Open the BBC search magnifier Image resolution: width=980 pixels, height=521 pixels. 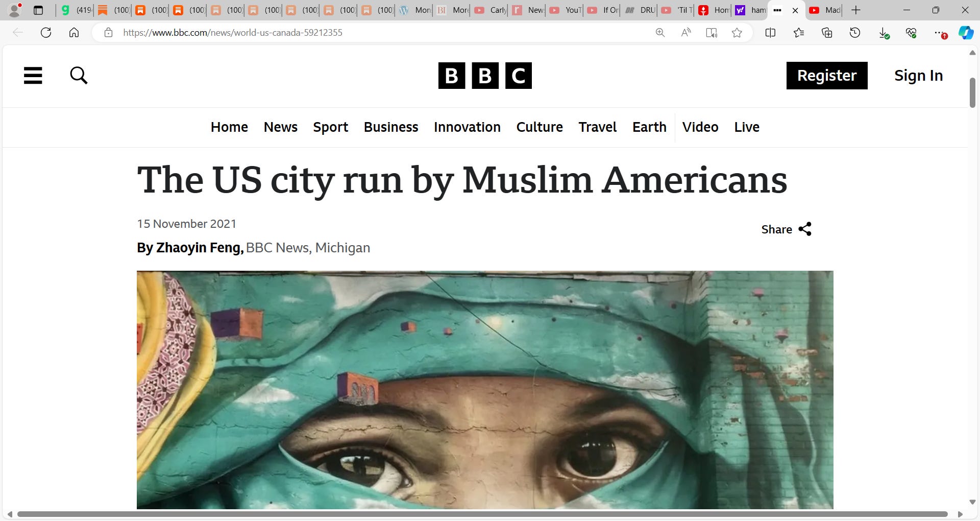[79, 76]
